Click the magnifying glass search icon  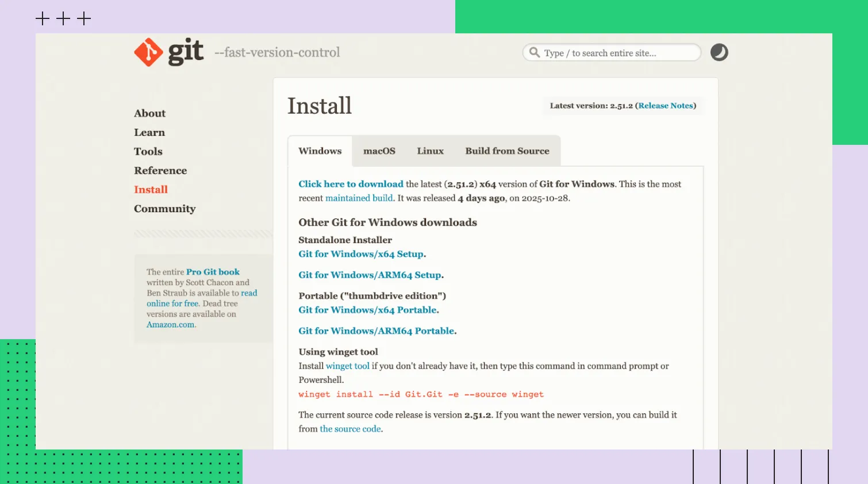click(535, 52)
